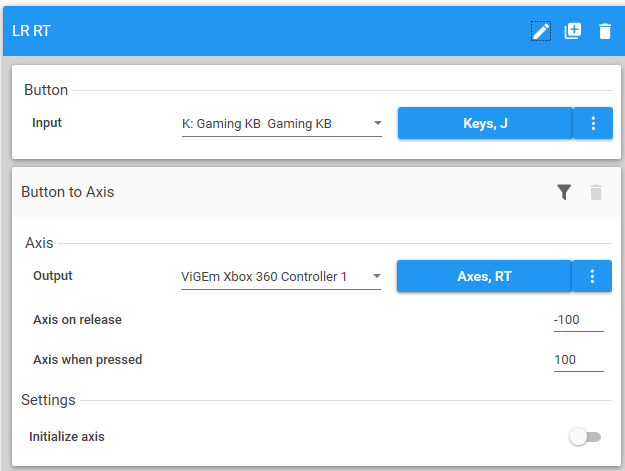Click the LR RT mapping title
The height and width of the screenshot is (471, 625).
[31, 31]
